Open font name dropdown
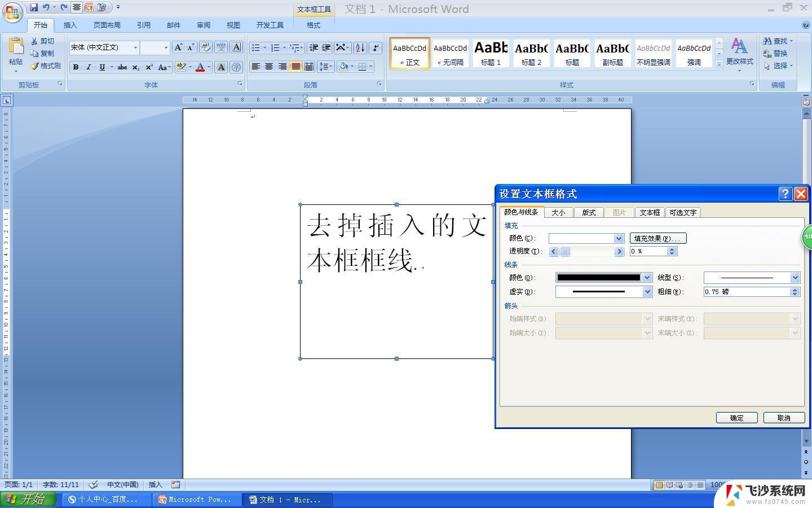Screen dimensions: 812x508 135,47
